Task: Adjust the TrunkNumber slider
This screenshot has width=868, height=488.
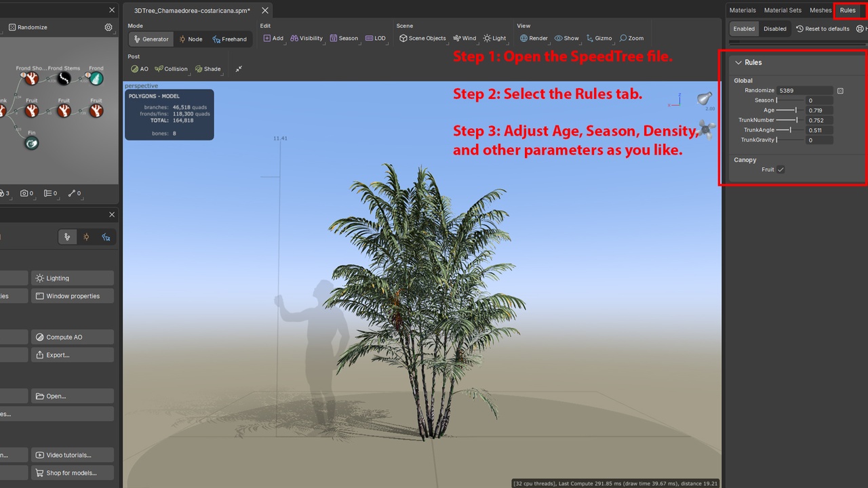Action: tap(790, 120)
